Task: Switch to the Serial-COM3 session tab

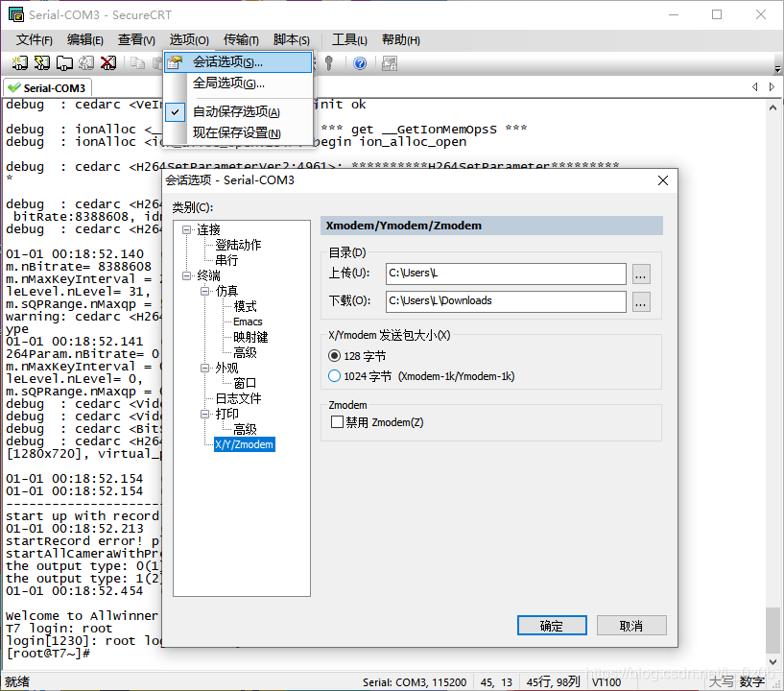Action: (47, 88)
